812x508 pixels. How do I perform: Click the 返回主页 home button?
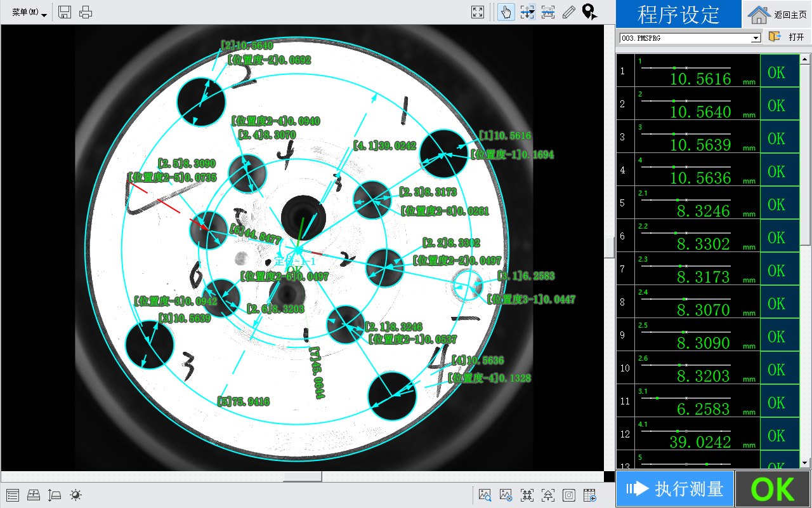coord(777,14)
